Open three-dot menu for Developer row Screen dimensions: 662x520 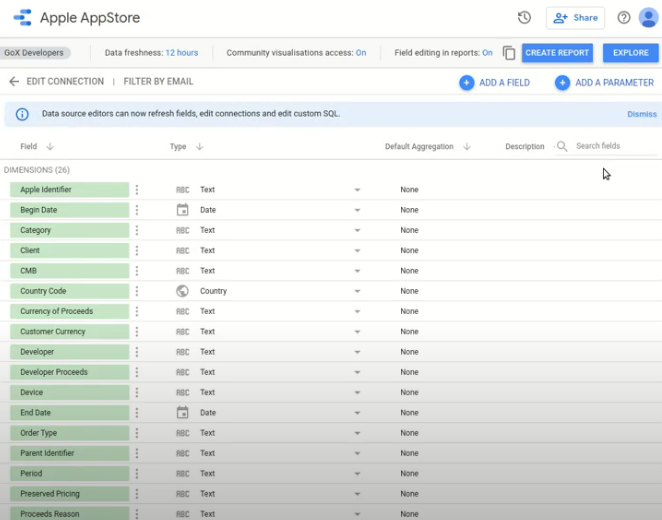click(x=137, y=352)
